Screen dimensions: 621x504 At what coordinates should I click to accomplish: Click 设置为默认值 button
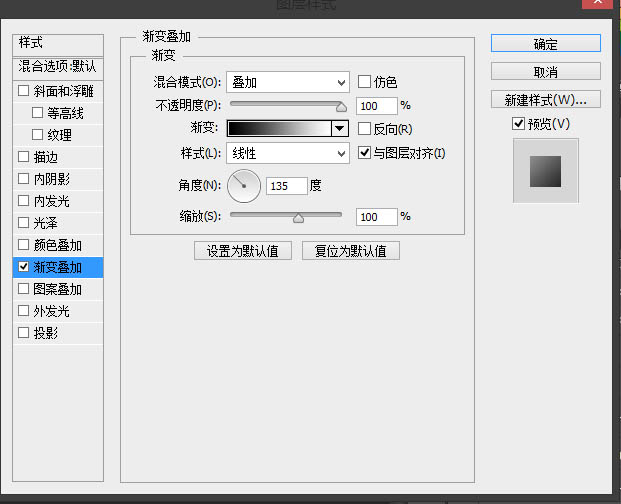[243, 251]
